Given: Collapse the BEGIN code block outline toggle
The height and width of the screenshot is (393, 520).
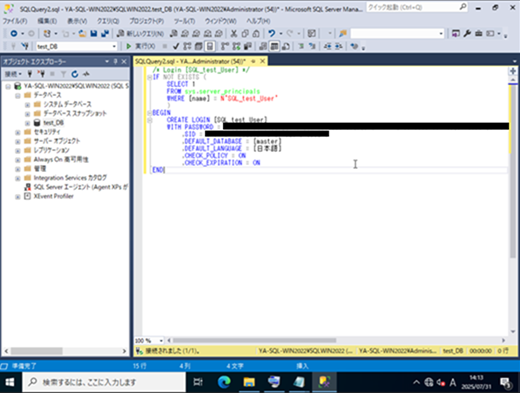Looking at the screenshot, I should 150,113.
